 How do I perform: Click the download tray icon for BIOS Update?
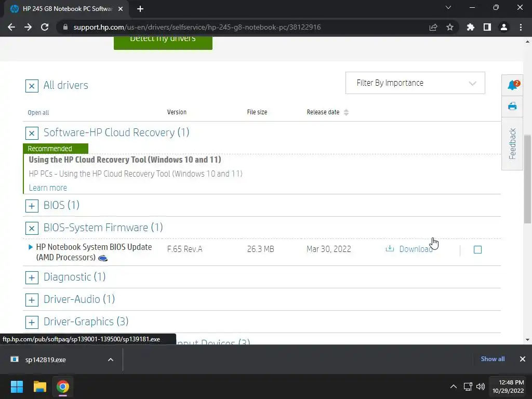pyautogui.click(x=390, y=249)
